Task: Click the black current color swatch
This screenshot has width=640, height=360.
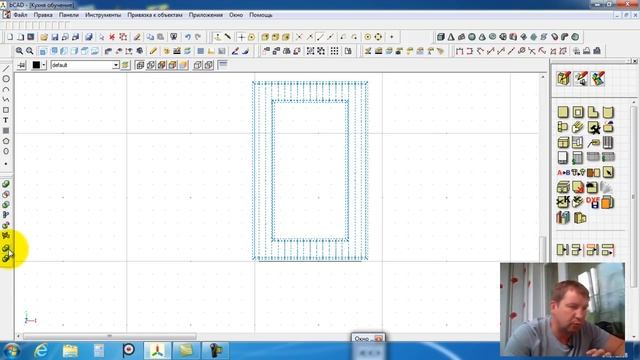Action: (x=36, y=65)
